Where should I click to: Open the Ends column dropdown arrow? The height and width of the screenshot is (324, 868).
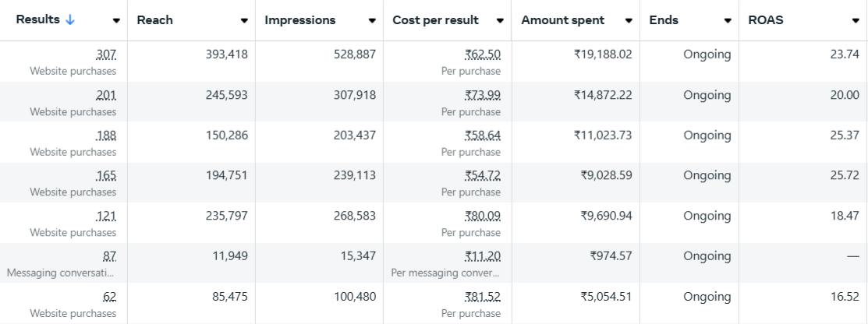pyautogui.click(x=728, y=21)
